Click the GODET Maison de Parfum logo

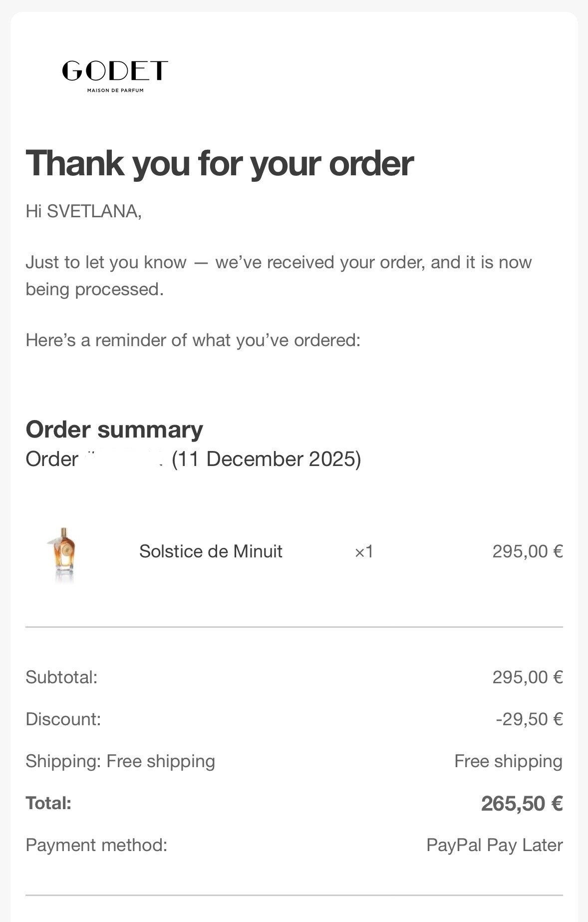tap(115, 75)
